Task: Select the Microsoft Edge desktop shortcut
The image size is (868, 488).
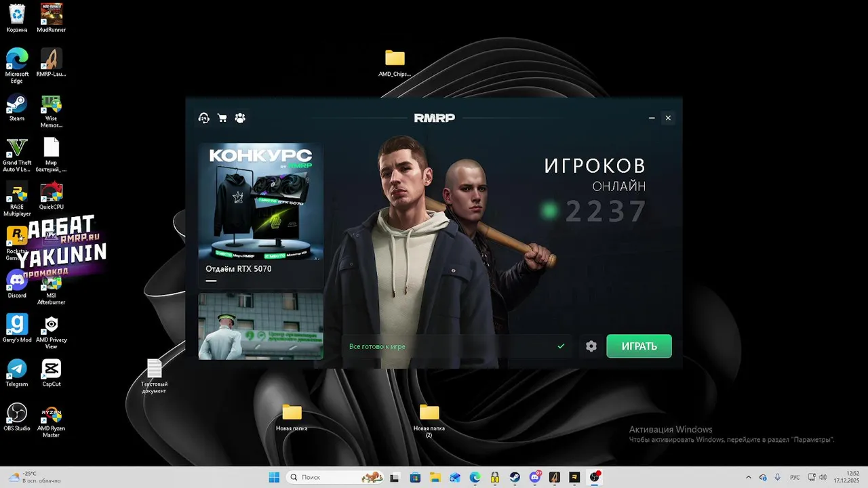Action: tap(17, 66)
